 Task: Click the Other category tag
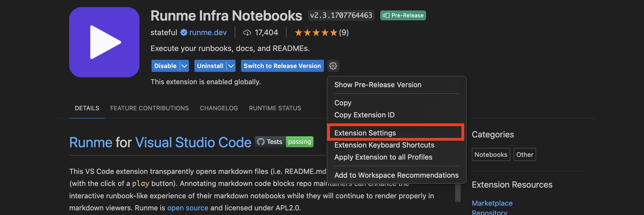[525, 154]
